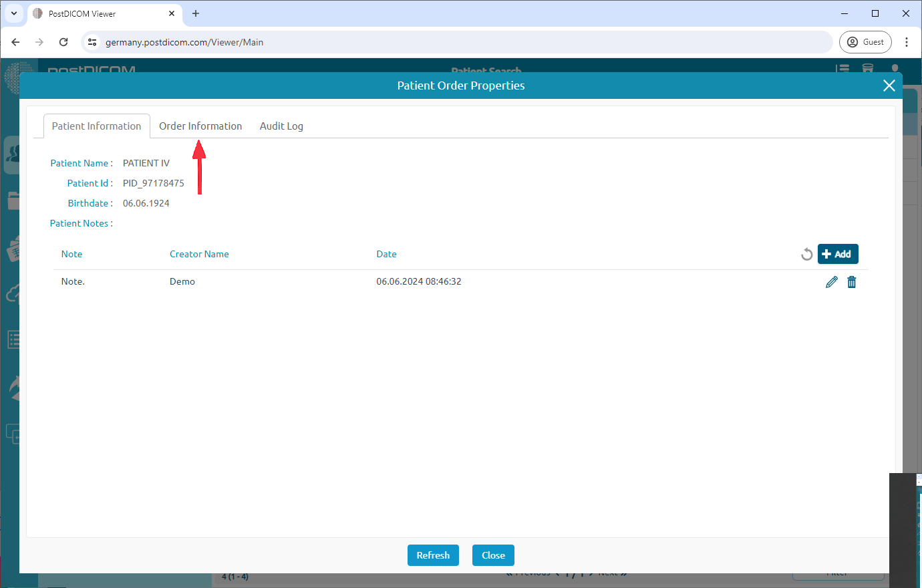Refresh notes with the circular arrow icon
Image resolution: width=922 pixels, height=588 pixels.
[806, 254]
